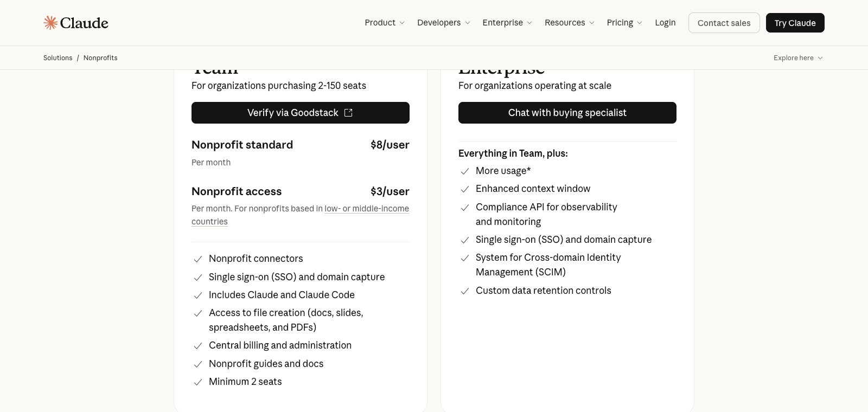Open the Explore here expander
The height and width of the screenshot is (412, 868).
[798, 58]
